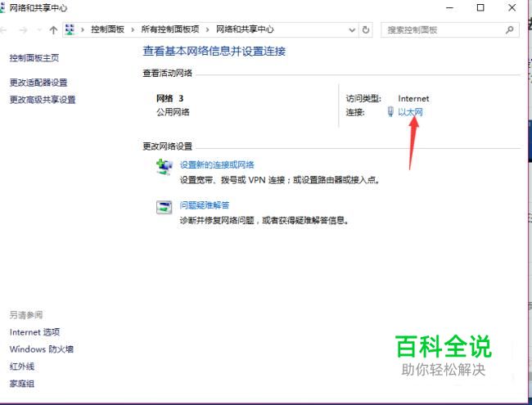The image size is (532, 405).
Task: Click the 查看活动网络 section label
Action: point(167,74)
